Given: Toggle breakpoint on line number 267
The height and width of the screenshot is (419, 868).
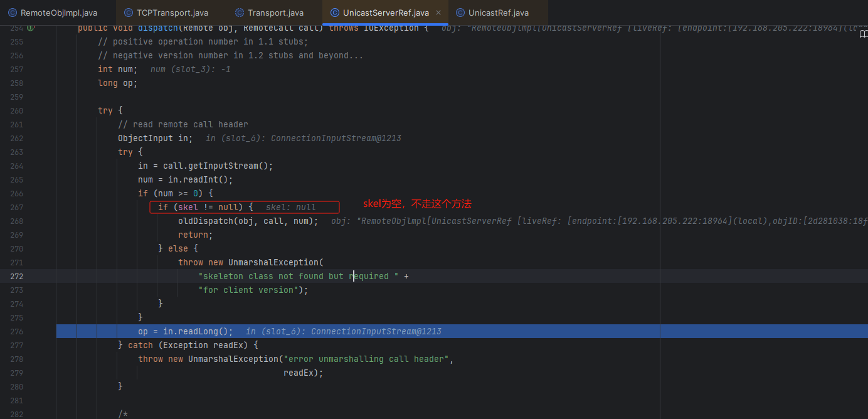Looking at the screenshot, I should 16,207.
